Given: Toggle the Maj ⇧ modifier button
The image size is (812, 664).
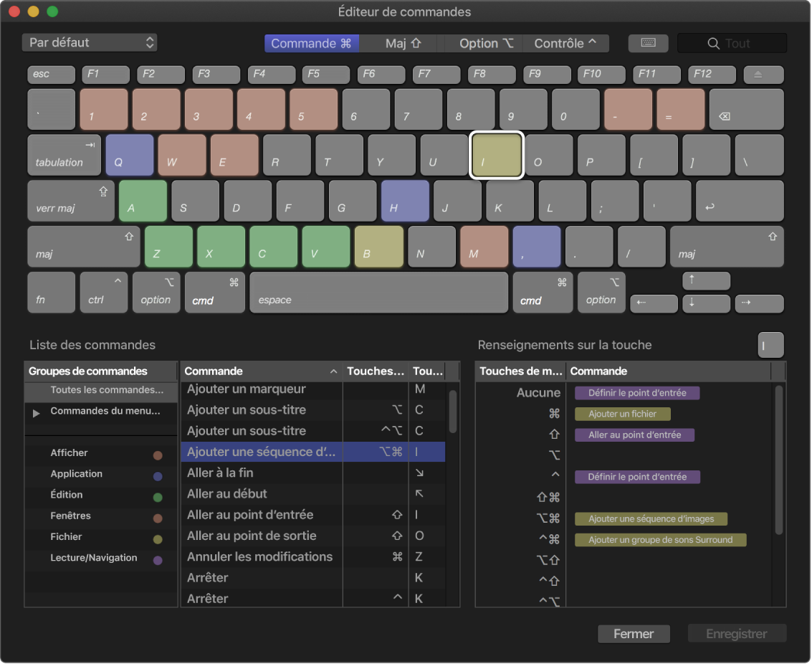Looking at the screenshot, I should click(x=403, y=43).
